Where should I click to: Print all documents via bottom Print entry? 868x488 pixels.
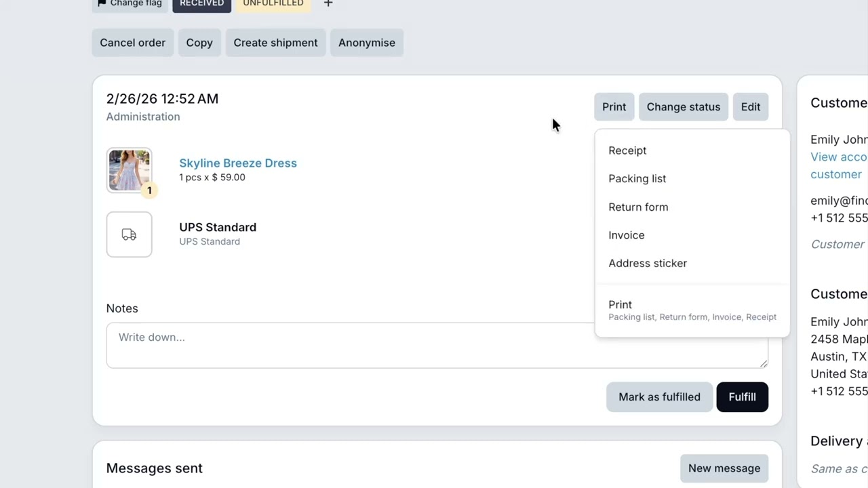pyautogui.click(x=692, y=310)
